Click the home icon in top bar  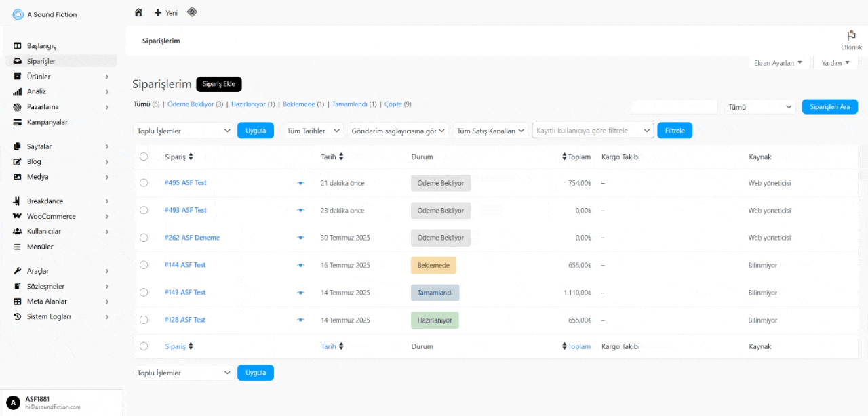138,12
